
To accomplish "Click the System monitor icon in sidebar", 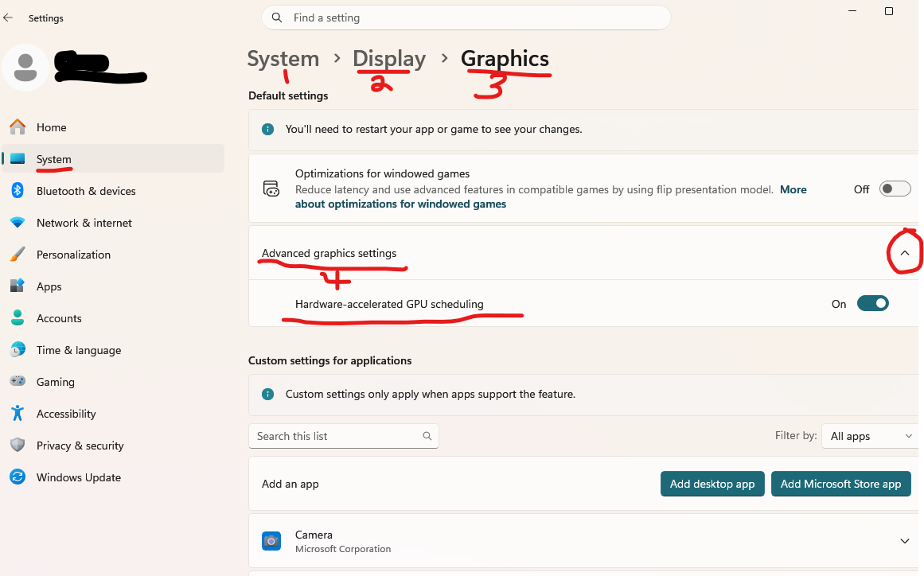I will [x=18, y=158].
